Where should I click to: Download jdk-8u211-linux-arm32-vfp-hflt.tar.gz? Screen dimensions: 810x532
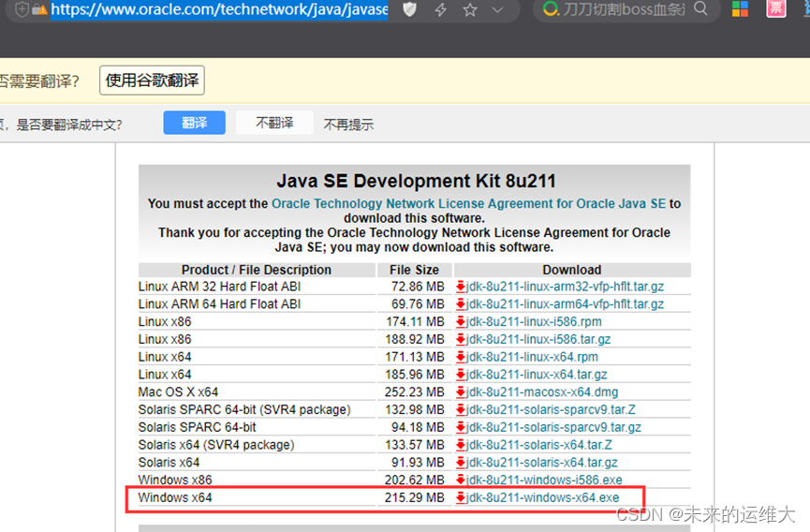[x=565, y=287]
